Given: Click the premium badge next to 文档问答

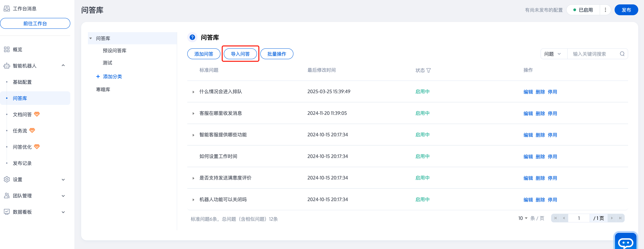Looking at the screenshot, I should tap(37, 114).
